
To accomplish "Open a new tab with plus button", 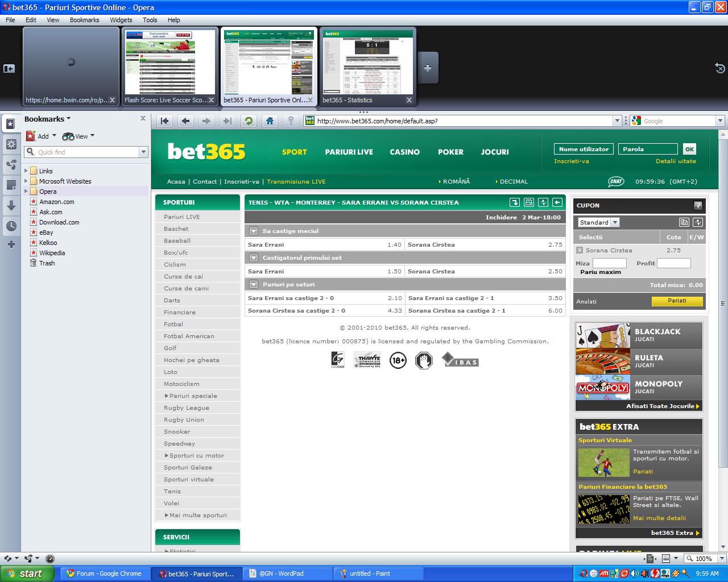I will tap(428, 68).
